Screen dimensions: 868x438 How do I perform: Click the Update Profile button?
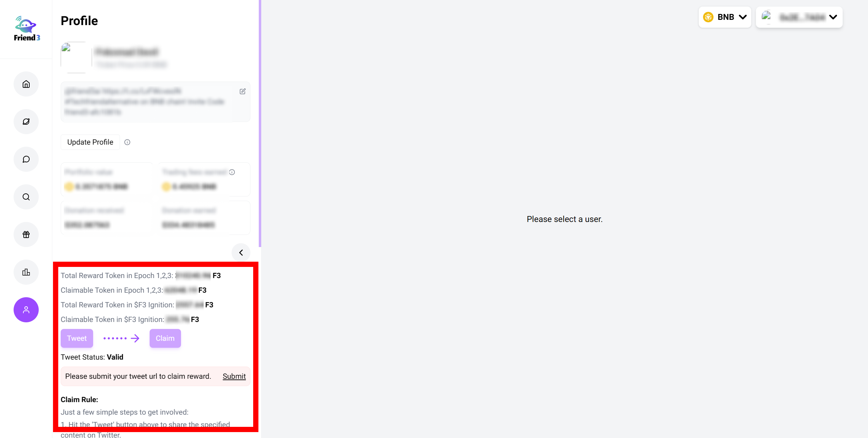click(x=90, y=142)
